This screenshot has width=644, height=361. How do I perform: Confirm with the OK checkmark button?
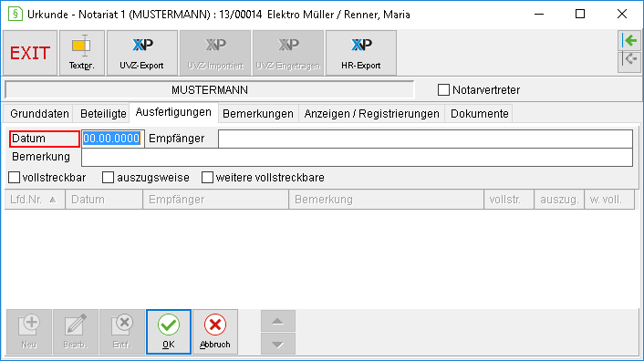pos(169,332)
